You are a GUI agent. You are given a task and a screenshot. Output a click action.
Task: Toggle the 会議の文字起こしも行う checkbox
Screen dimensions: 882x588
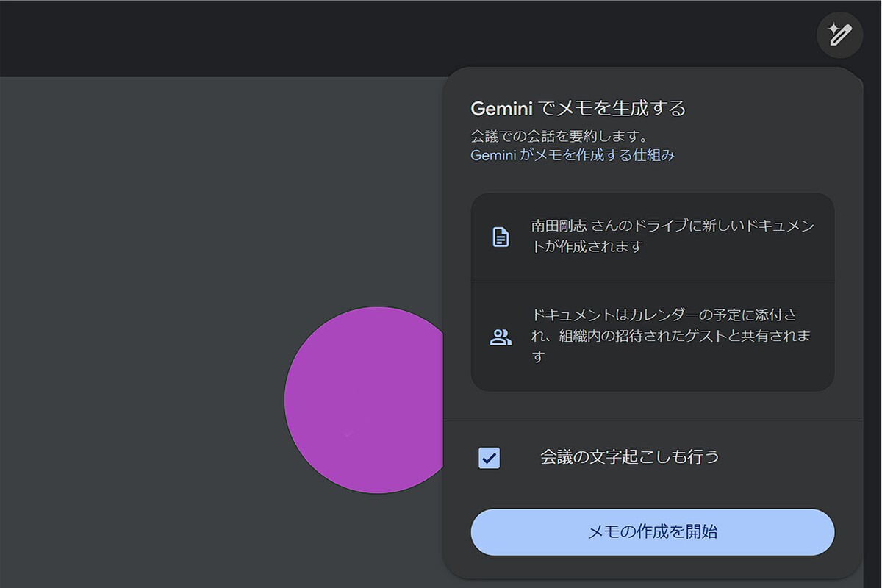(x=489, y=458)
